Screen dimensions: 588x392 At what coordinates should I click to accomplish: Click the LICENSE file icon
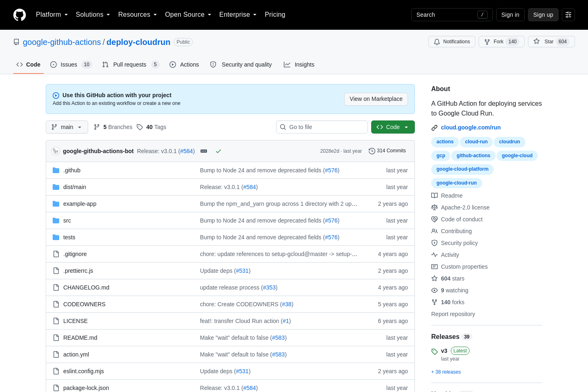tap(56, 321)
